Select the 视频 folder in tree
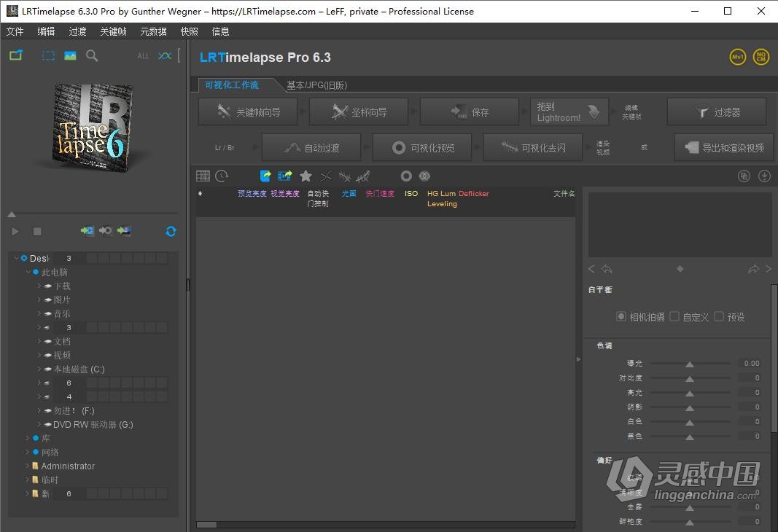Screen dimensions: 778x532 point(62,355)
